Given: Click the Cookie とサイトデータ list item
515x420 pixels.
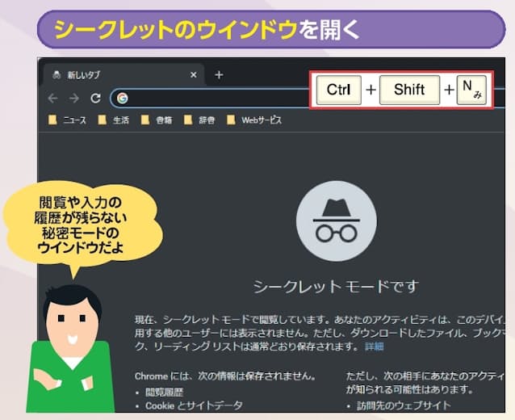Looking at the screenshot, I should tap(194, 405).
